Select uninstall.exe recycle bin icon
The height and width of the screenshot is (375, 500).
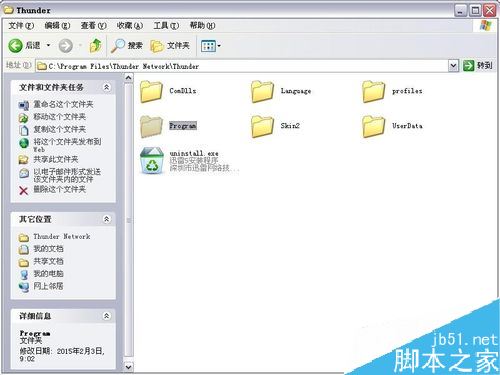[152, 161]
